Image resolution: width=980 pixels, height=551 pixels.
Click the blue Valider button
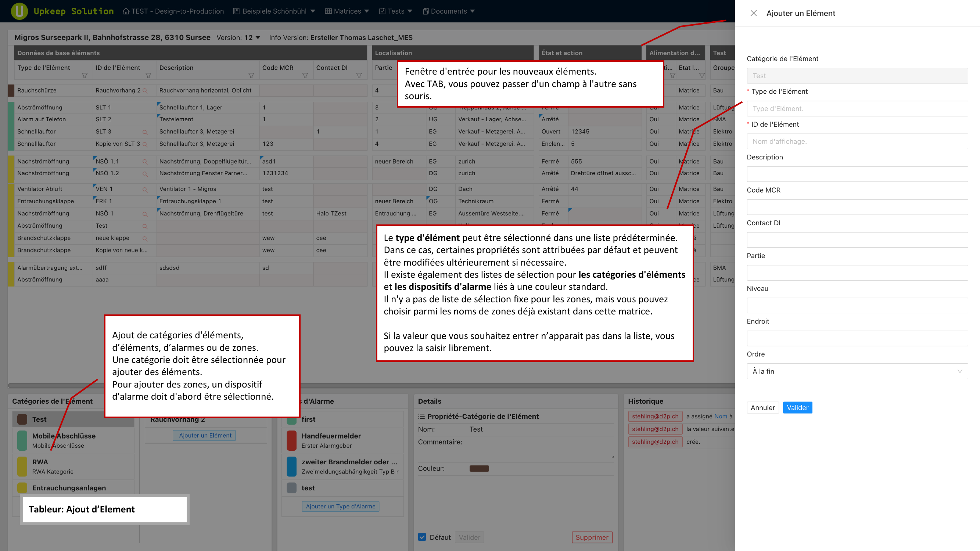click(x=797, y=408)
